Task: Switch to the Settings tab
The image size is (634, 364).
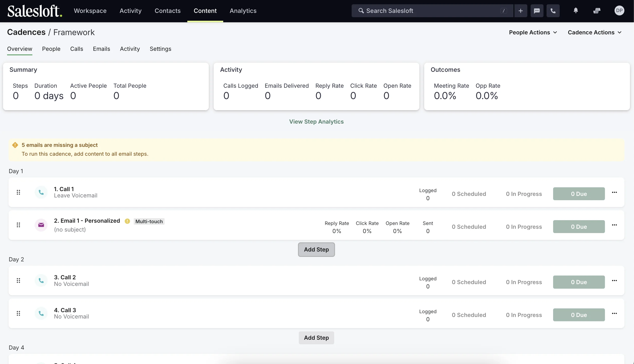Action: pos(161,49)
